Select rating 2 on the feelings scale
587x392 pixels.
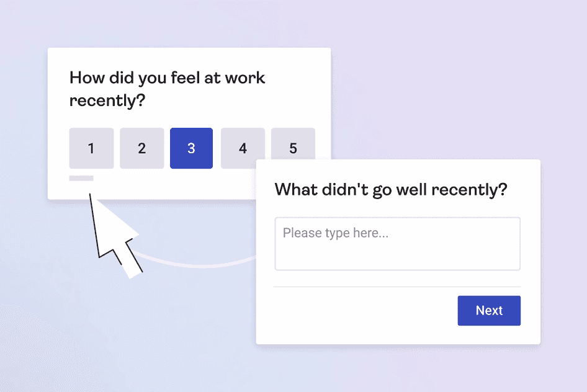click(141, 148)
